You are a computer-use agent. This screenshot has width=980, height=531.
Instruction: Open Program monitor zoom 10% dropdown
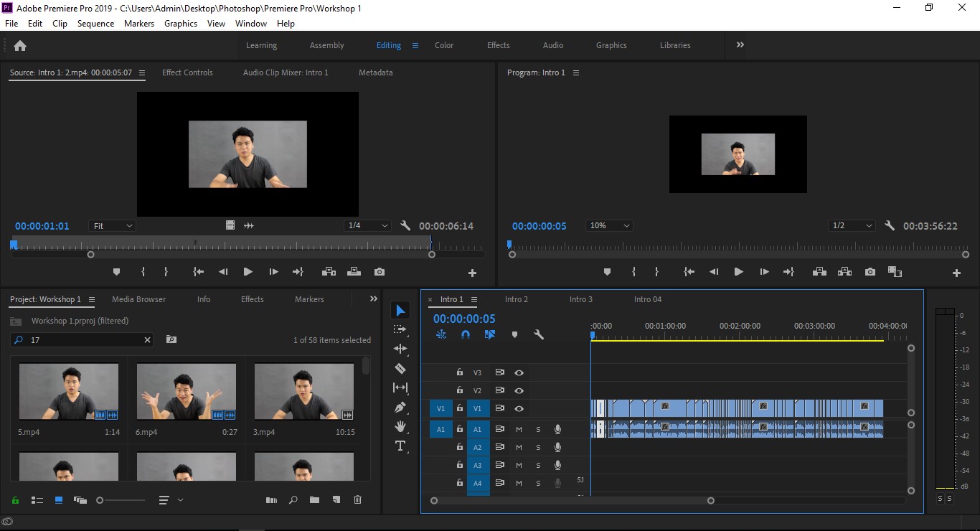(609, 225)
